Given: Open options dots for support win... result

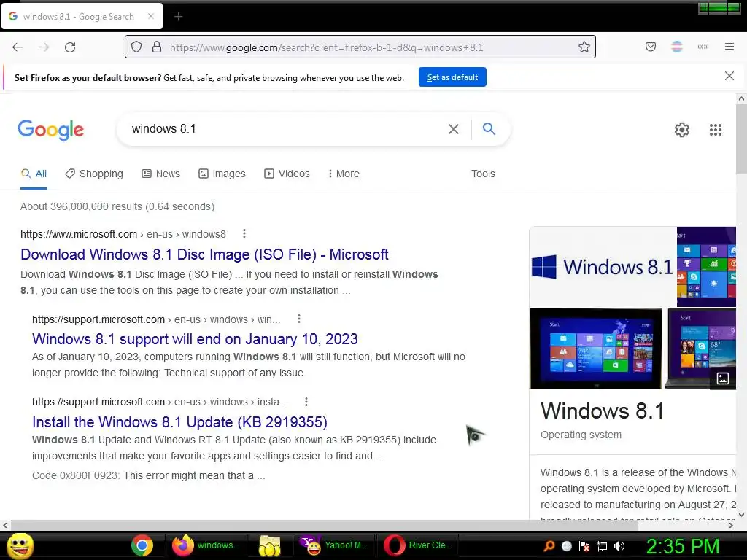Looking at the screenshot, I should pos(299,319).
